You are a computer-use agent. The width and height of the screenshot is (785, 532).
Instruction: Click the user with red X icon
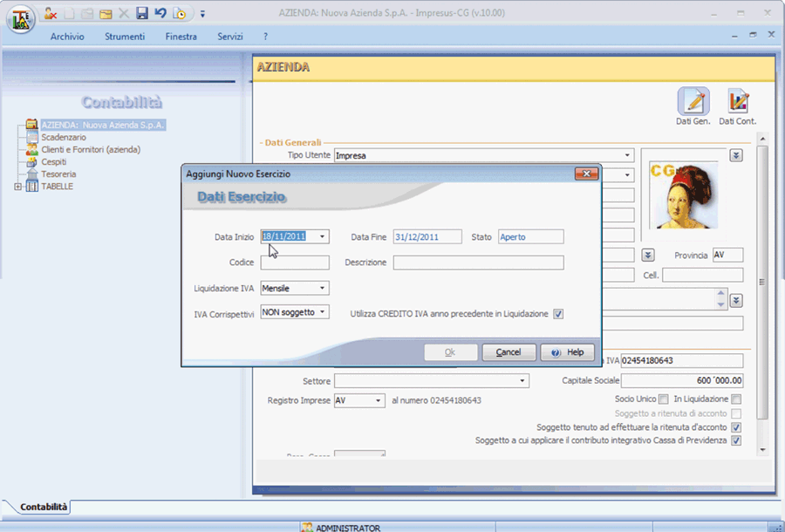[x=51, y=13]
